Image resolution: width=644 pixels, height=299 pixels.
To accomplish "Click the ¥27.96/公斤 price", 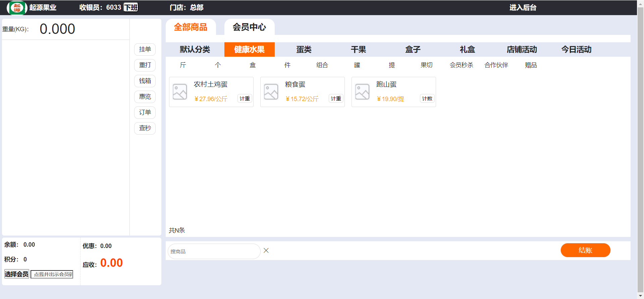I will pos(211,99).
